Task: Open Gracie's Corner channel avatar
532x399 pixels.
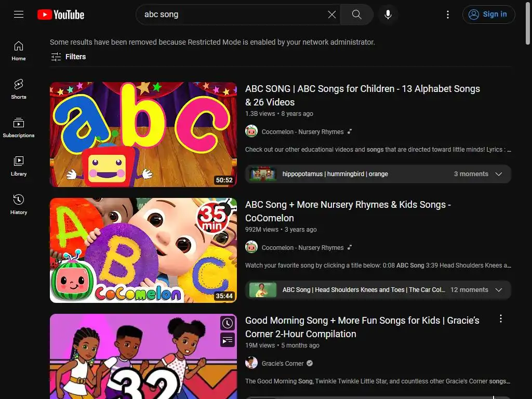Action: pyautogui.click(x=251, y=363)
